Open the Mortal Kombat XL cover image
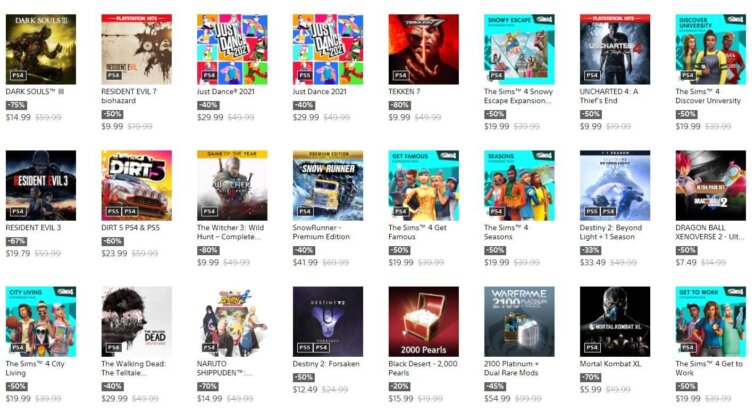Screen dimensions: 755x420 click(x=615, y=322)
